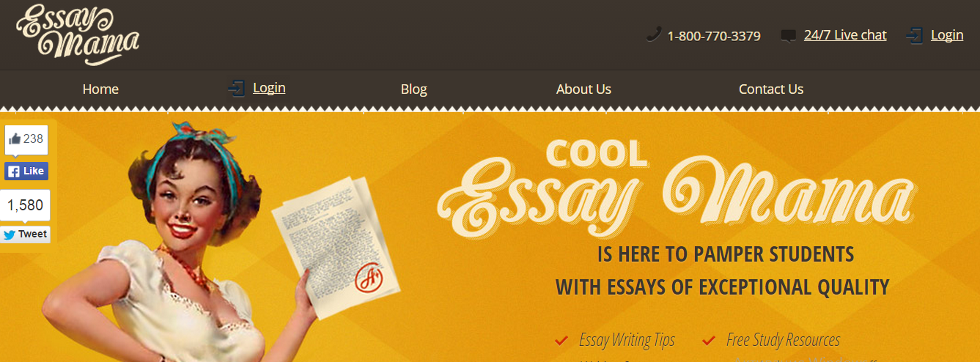Screen dimensions: 980x362
Task: Open the Blog menu item
Action: point(413,89)
